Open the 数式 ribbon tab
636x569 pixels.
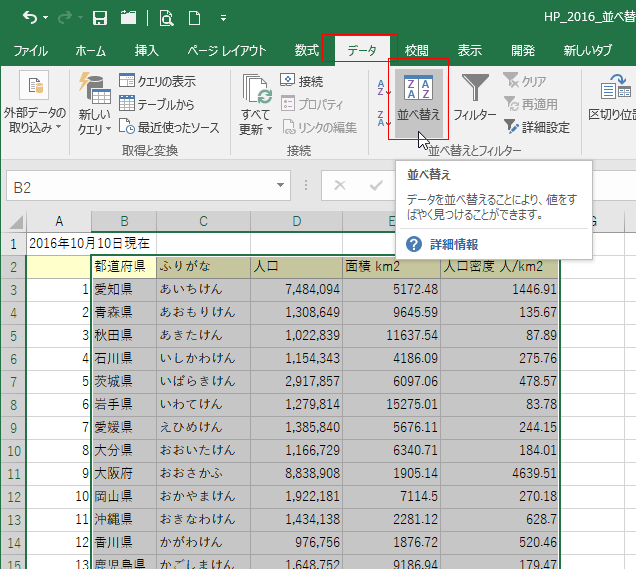click(307, 51)
